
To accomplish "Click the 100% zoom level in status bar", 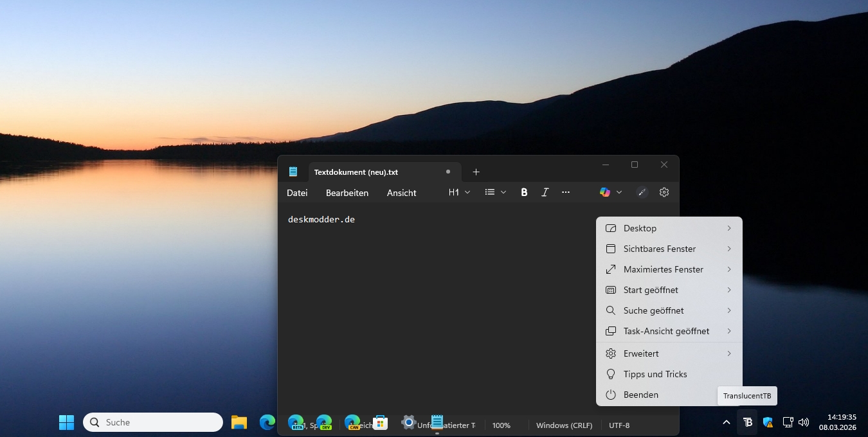I will click(502, 425).
